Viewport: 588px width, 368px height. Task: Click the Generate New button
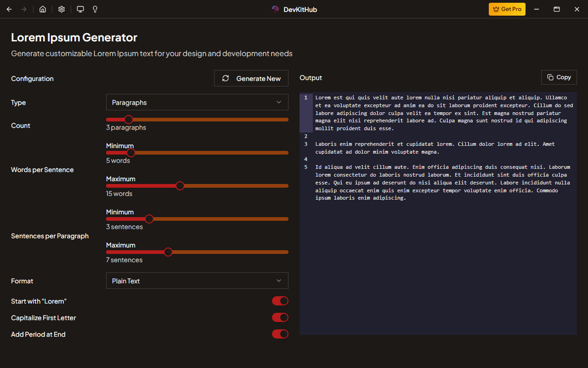[251, 78]
